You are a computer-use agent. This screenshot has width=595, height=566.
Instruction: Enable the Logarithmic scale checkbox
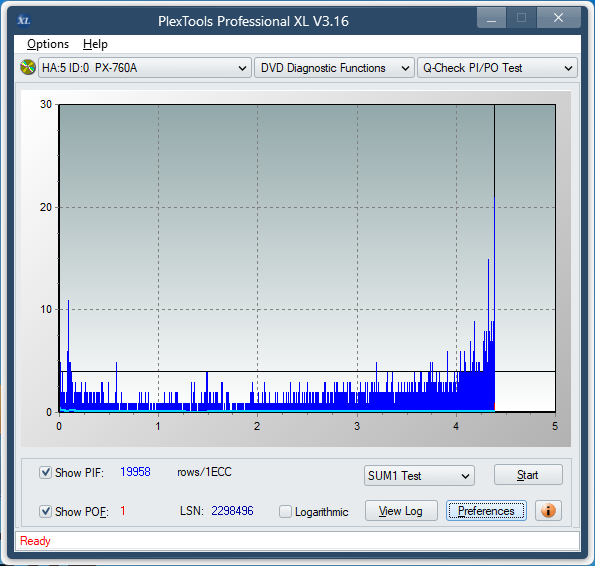coord(285,511)
